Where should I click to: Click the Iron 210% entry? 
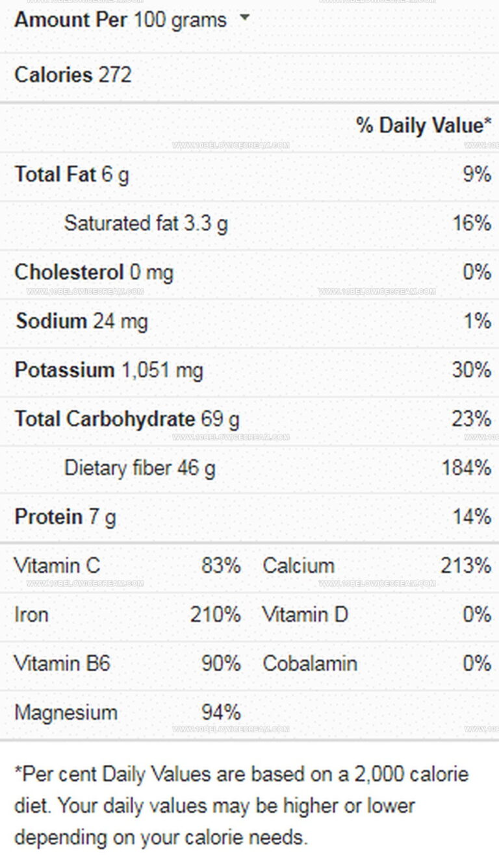click(127, 614)
